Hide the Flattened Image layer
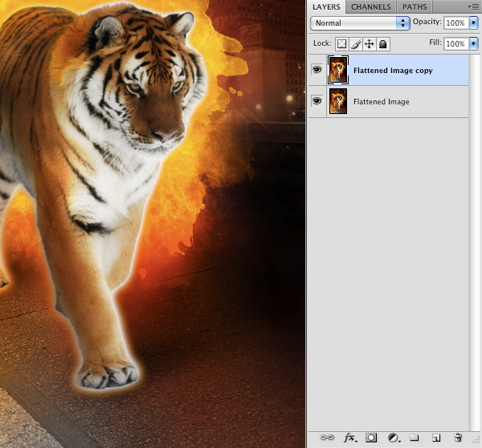 click(x=317, y=101)
